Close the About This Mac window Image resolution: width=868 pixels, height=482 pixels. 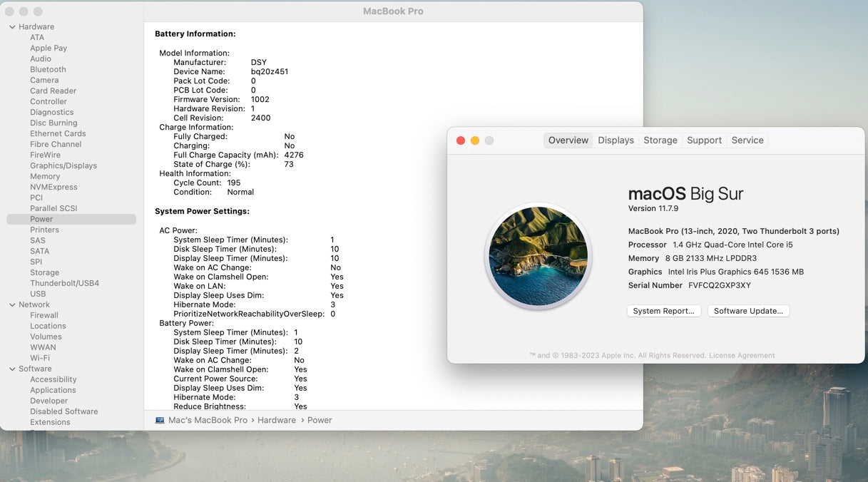(461, 140)
